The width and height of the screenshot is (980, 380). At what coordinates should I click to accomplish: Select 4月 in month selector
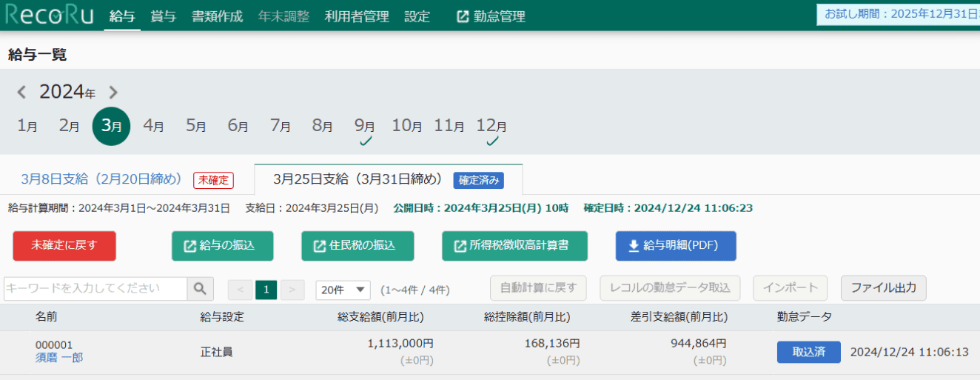click(153, 126)
